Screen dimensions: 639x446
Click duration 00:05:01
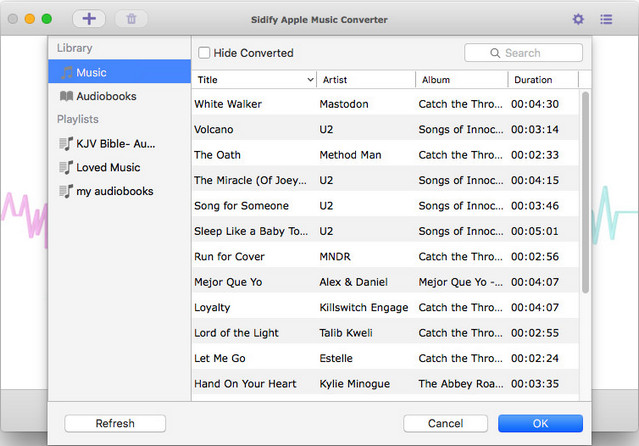(x=535, y=231)
